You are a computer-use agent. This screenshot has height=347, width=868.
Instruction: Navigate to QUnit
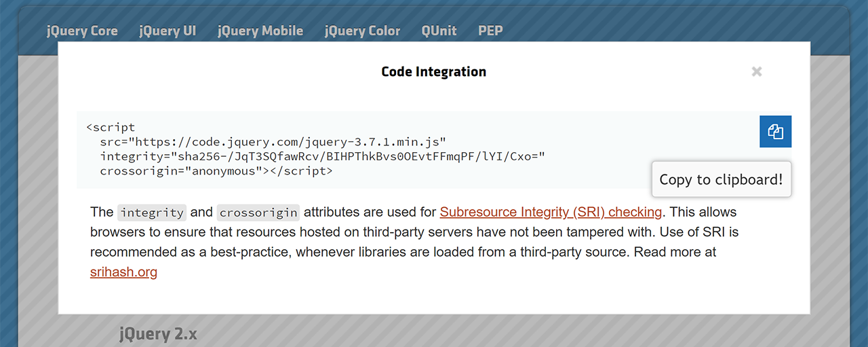click(439, 31)
